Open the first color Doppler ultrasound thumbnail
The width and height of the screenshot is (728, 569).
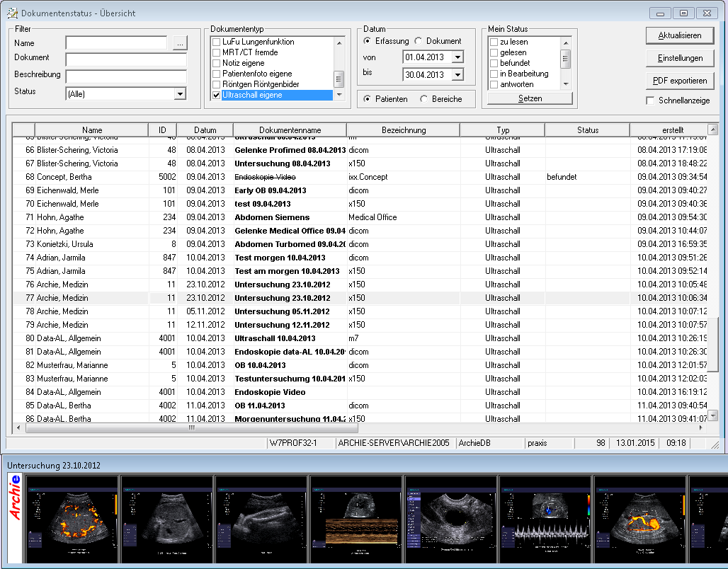72,519
